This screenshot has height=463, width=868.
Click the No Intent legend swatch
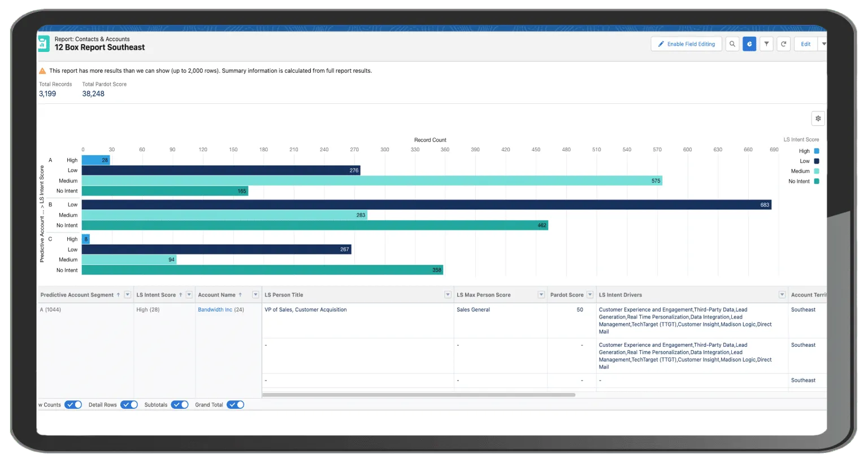click(817, 182)
